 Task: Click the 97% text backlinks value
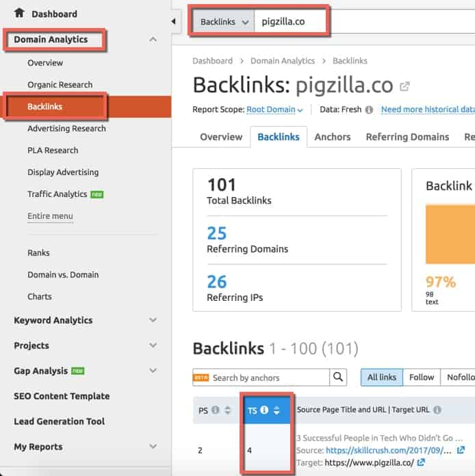pyautogui.click(x=441, y=282)
